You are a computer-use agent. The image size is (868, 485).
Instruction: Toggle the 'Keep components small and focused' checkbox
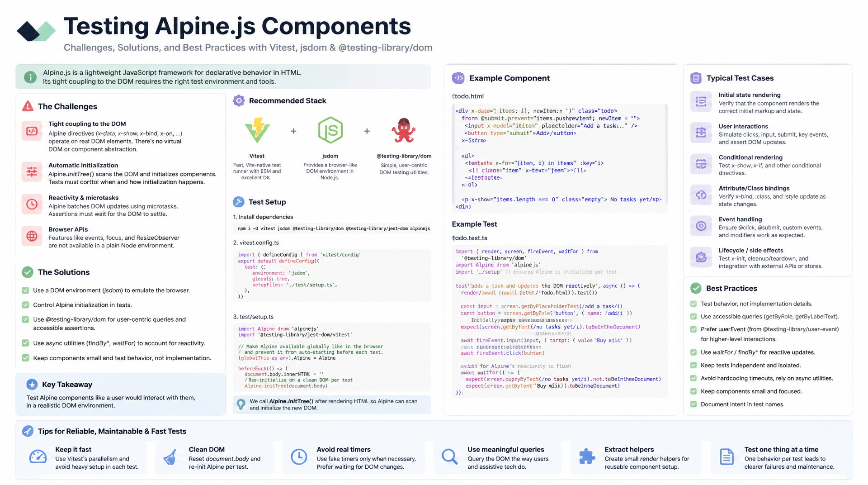coord(693,391)
